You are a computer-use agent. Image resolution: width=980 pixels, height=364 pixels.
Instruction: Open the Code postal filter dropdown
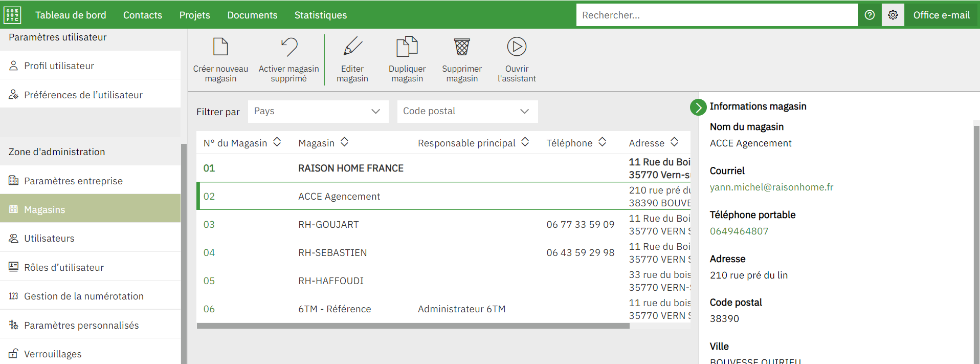click(x=467, y=111)
